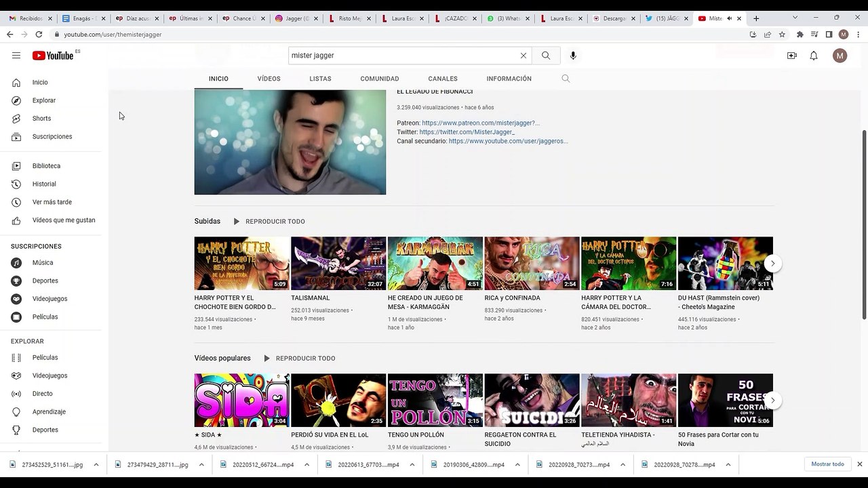The height and width of the screenshot is (488, 868).
Task: Open the YouTube guide hamburger menu
Action: click(x=16, y=56)
